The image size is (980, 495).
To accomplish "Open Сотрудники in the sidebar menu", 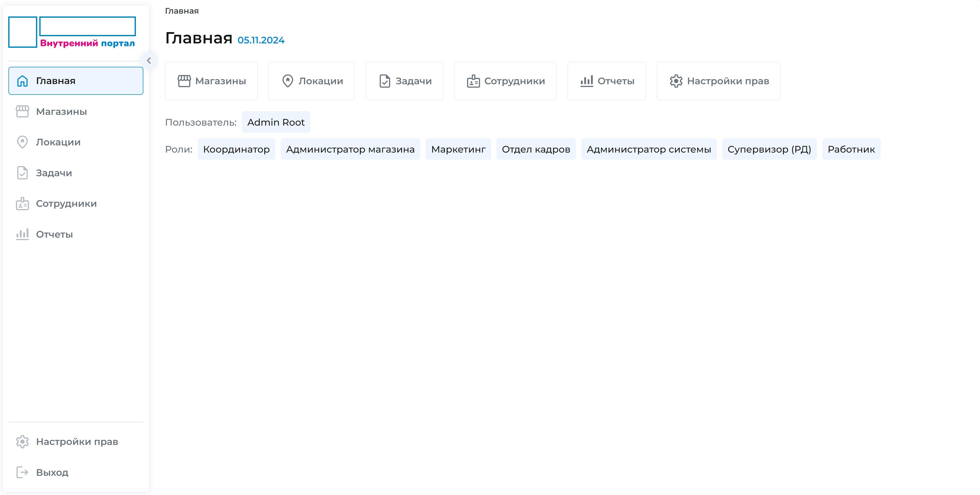I will tap(76, 203).
